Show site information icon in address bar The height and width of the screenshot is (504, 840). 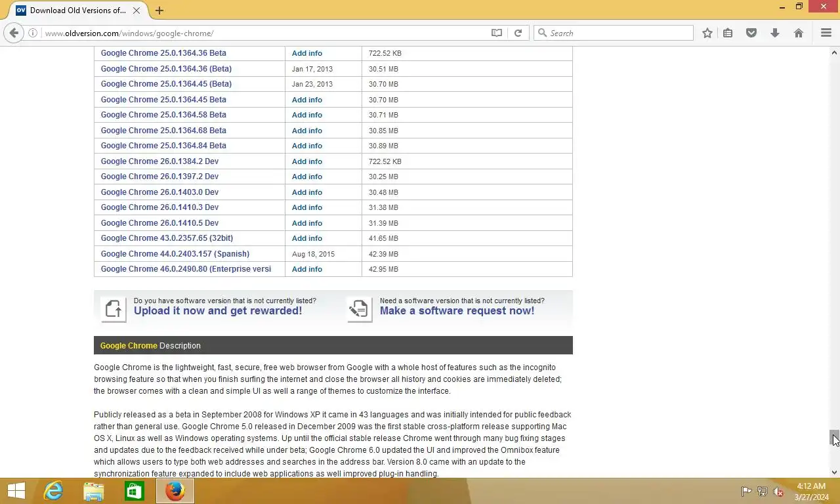[x=32, y=33]
